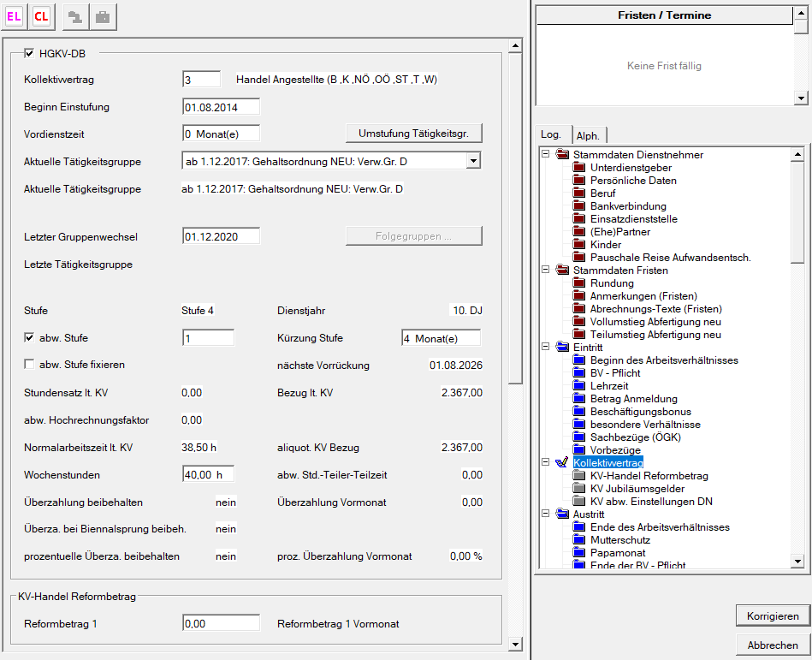Click the KV Jubiläumsgelder grey folder icon
Viewport: 812px width, 660px height.
tap(580, 489)
